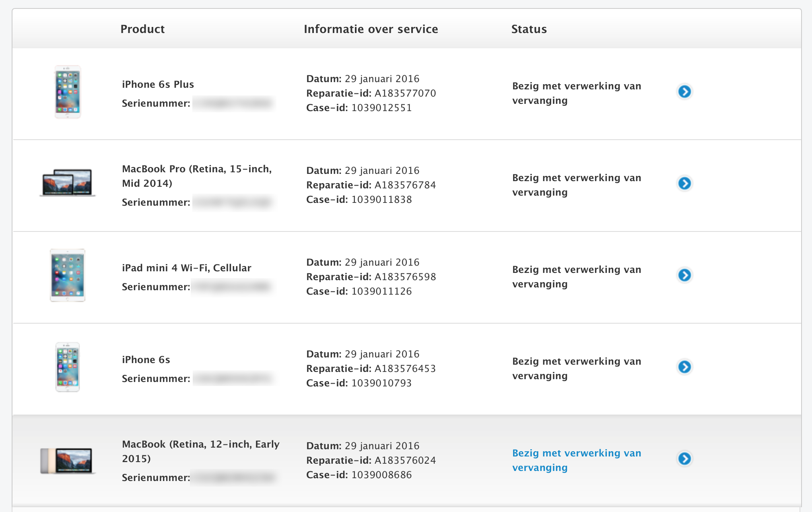Click status text for repair A183576453
Image resolution: width=812 pixels, height=512 pixels.
pyautogui.click(x=576, y=368)
